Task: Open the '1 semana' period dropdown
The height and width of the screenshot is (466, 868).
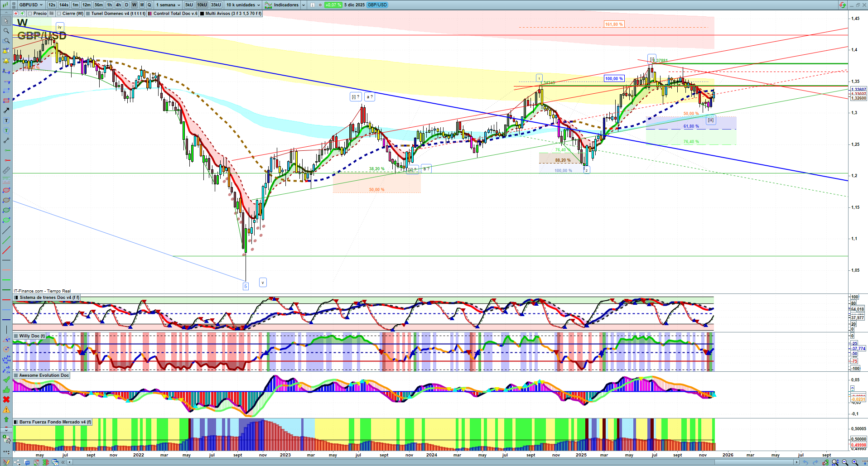Action: 168,5
